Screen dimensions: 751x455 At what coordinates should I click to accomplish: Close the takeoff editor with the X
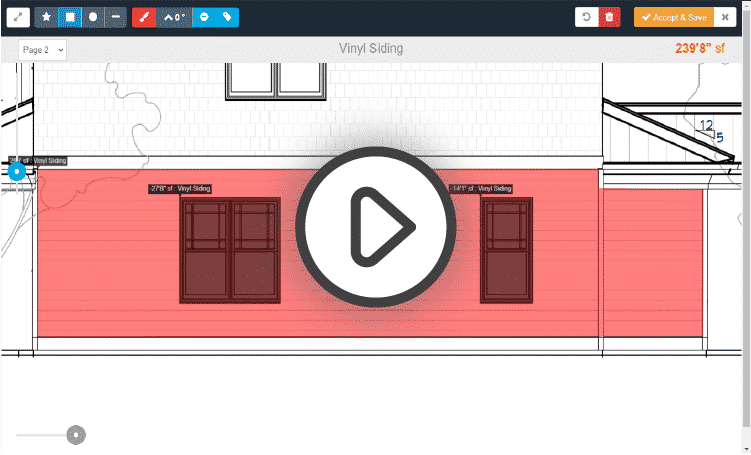pyautogui.click(x=725, y=17)
